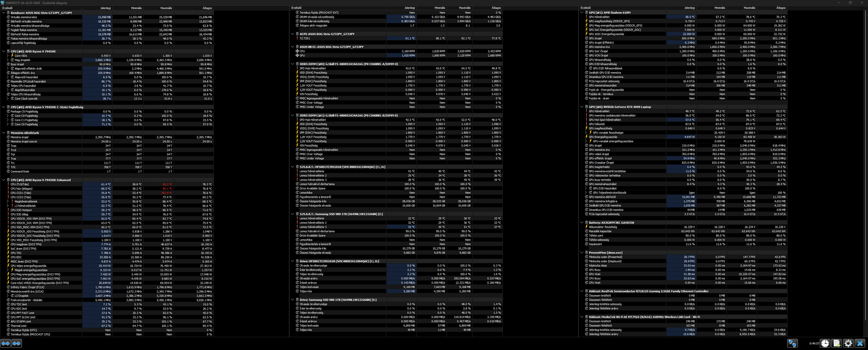Close sensors with the blue X toolbar button
The width and height of the screenshot is (868, 350).
[860, 343]
